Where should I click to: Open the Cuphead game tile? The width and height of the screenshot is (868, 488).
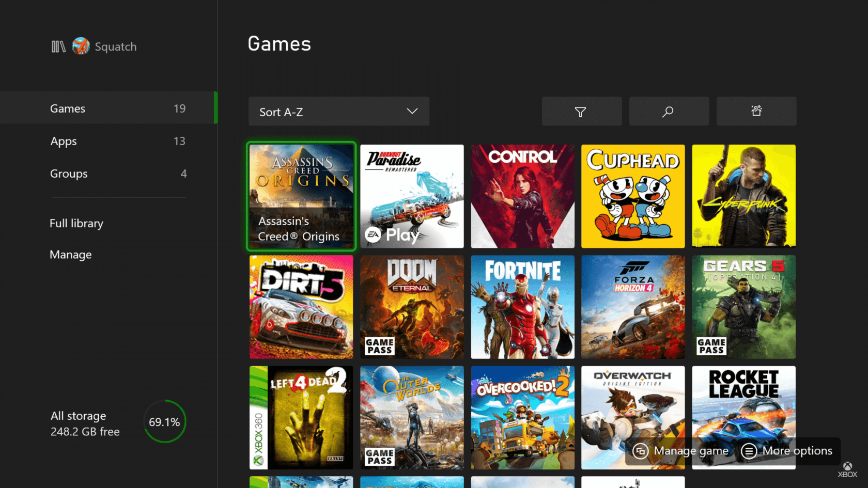633,196
